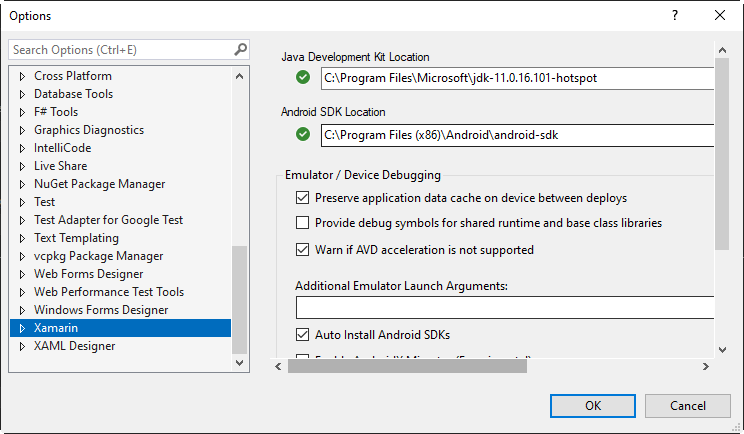Click Additional Emulator Launch Arguments field
The image size is (744, 434).
(505, 307)
